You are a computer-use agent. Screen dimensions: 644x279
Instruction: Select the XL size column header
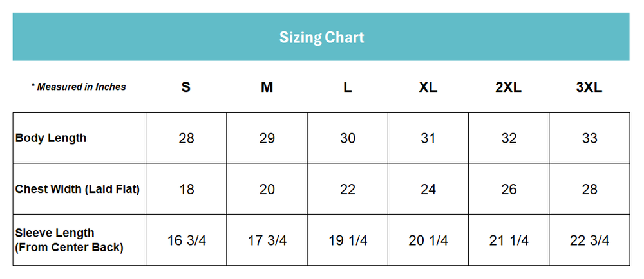coord(428,87)
